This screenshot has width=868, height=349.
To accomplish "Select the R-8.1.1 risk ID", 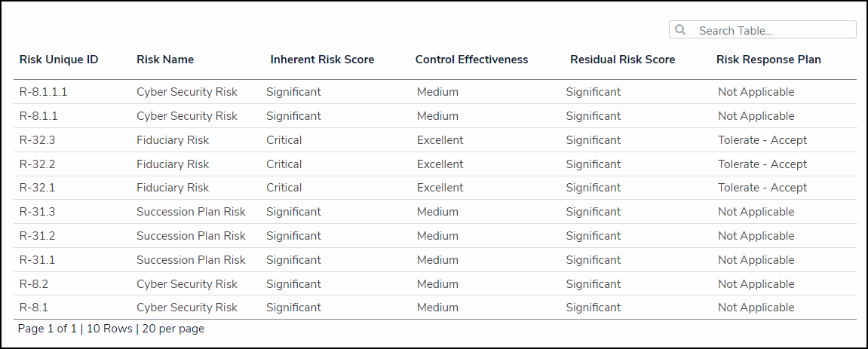I will (x=38, y=116).
